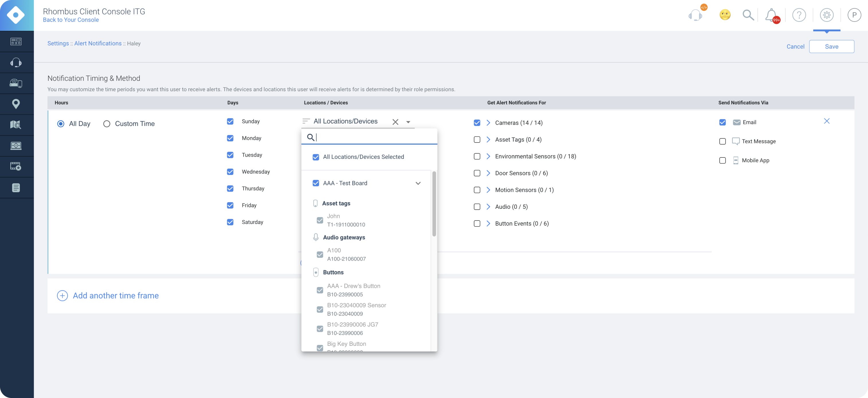Expand the Environmental Sensors chevron
The height and width of the screenshot is (398, 868).
[x=488, y=157]
